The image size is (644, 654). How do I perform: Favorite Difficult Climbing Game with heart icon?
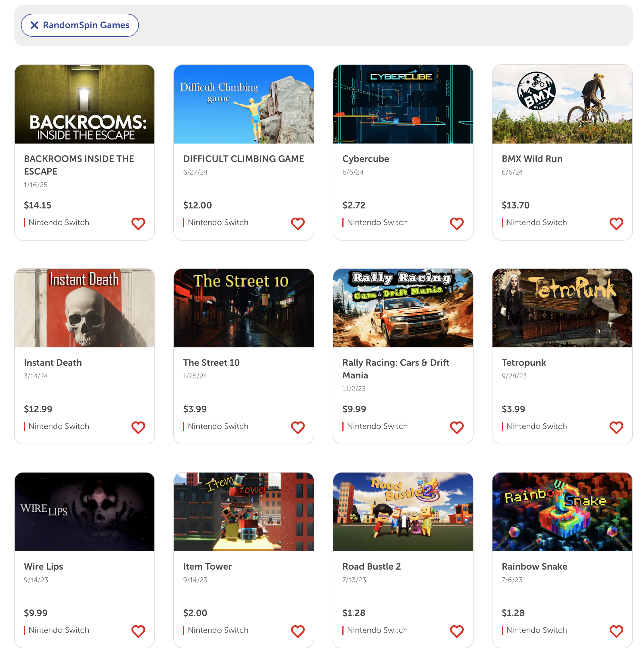(x=298, y=223)
